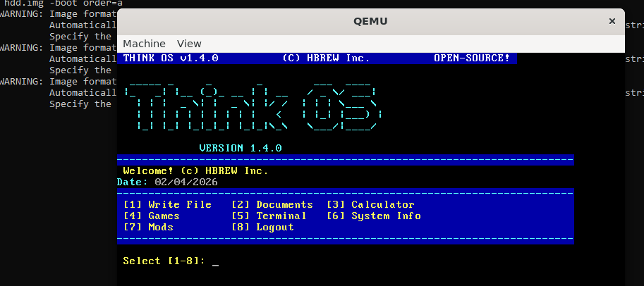Click the System Info entry
This screenshot has width=644, height=286.
pos(374,216)
